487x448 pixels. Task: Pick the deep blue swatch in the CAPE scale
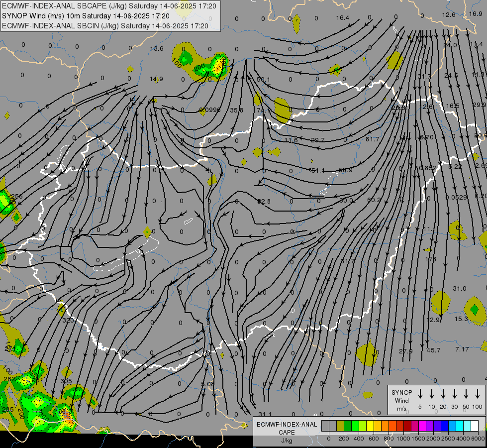[445, 426]
